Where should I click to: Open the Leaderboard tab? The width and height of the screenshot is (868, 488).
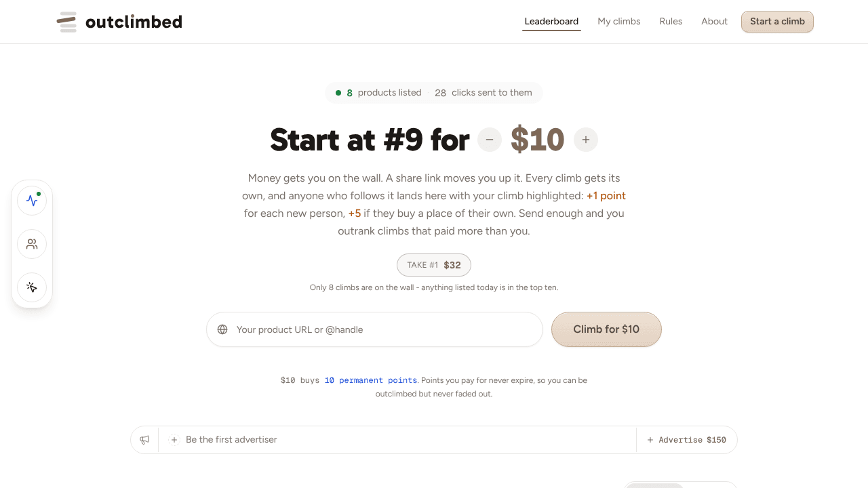551,22
